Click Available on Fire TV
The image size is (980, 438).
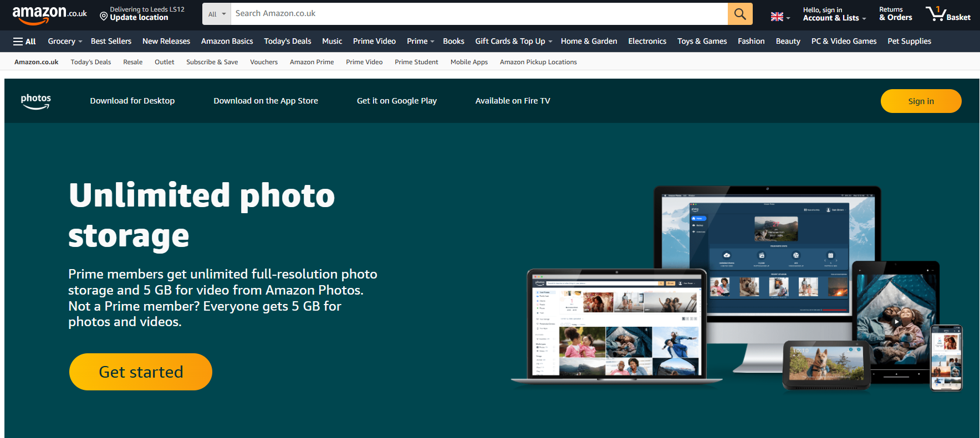click(x=513, y=101)
